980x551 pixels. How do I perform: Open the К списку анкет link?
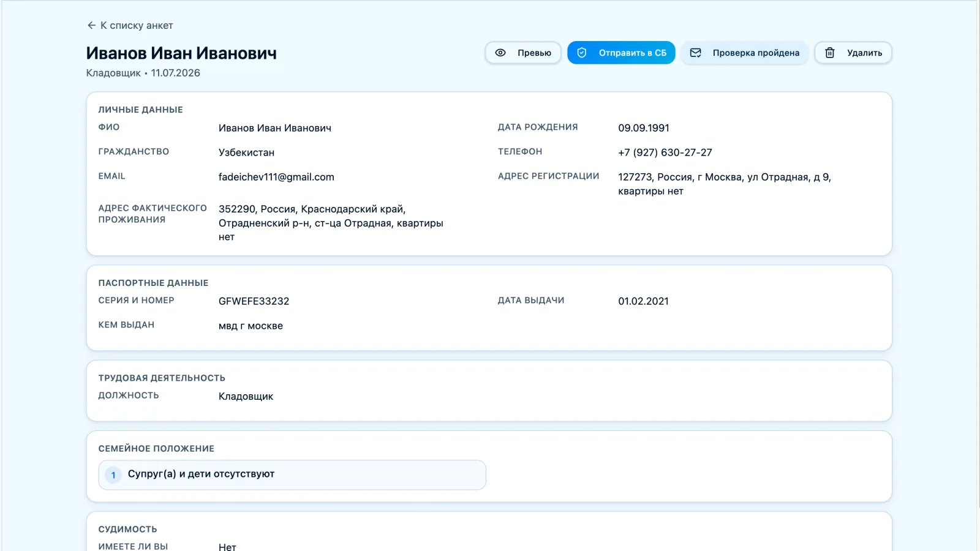click(130, 25)
